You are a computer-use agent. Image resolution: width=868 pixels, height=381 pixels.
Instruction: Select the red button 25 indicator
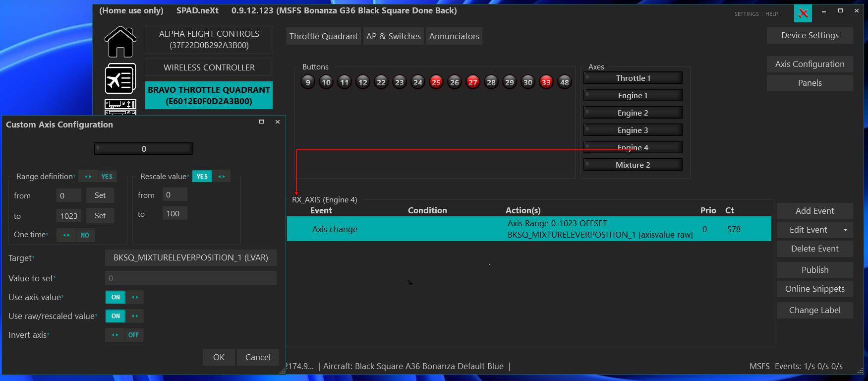point(436,82)
